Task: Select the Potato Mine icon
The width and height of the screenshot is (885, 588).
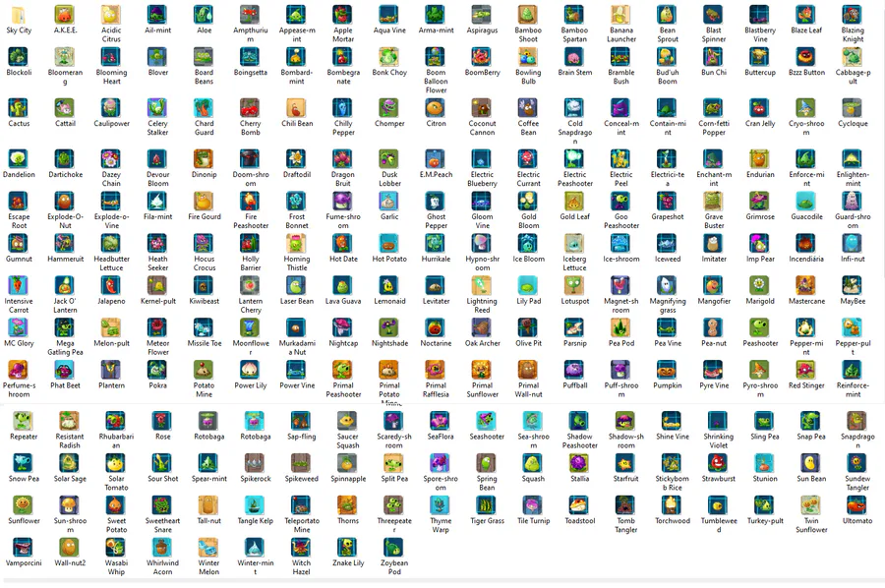Action: pos(204,370)
